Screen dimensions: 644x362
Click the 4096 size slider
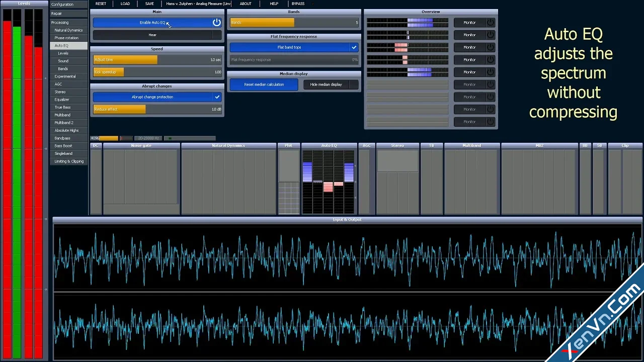[104, 138]
